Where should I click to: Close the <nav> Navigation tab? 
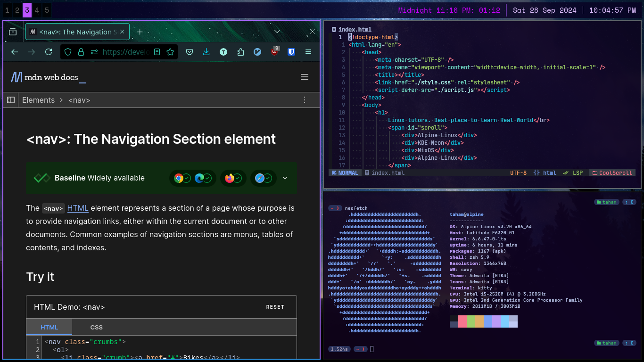point(122,32)
